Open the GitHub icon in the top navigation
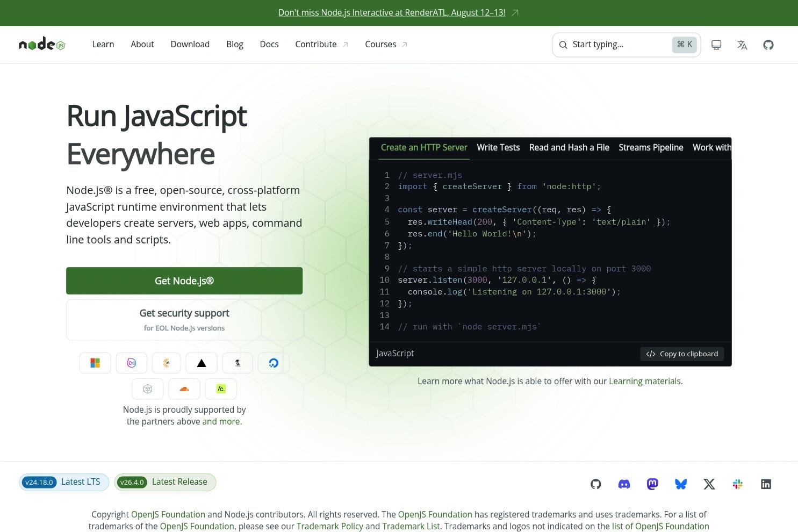Screen dimensions: 798x532 click(768, 45)
